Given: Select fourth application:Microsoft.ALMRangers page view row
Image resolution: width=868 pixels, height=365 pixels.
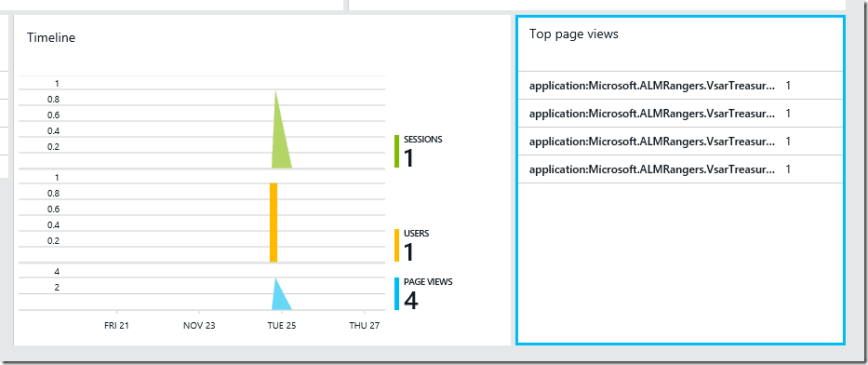Looking at the screenshot, I should (680, 169).
